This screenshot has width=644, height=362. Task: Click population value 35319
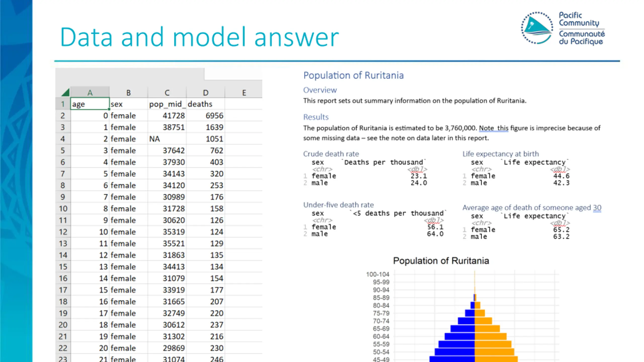[174, 232]
